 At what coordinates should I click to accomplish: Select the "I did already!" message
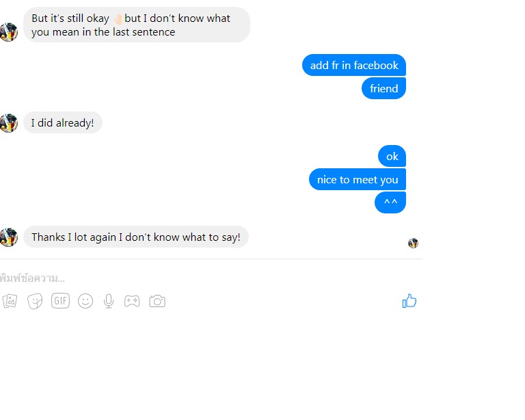pyautogui.click(x=63, y=122)
